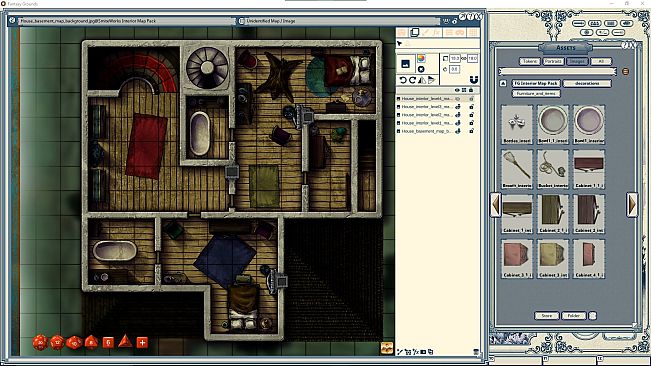The width and height of the screenshot is (651, 366).
Task: Switch to the Unidentified Map / Image tab
Action: (338, 21)
